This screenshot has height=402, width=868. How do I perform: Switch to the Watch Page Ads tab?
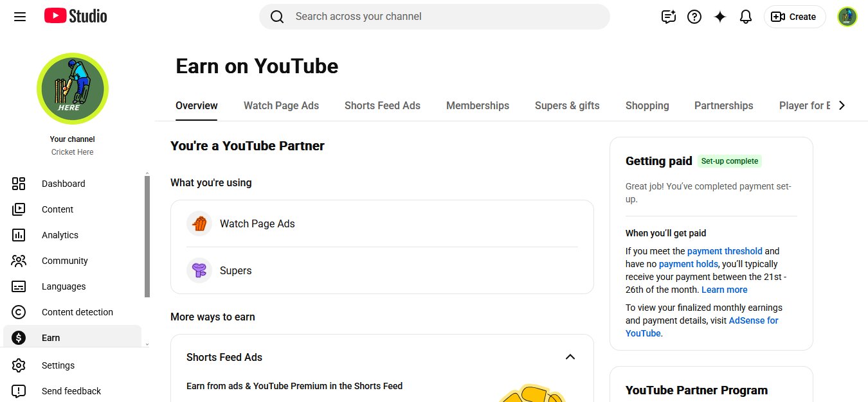pos(281,106)
